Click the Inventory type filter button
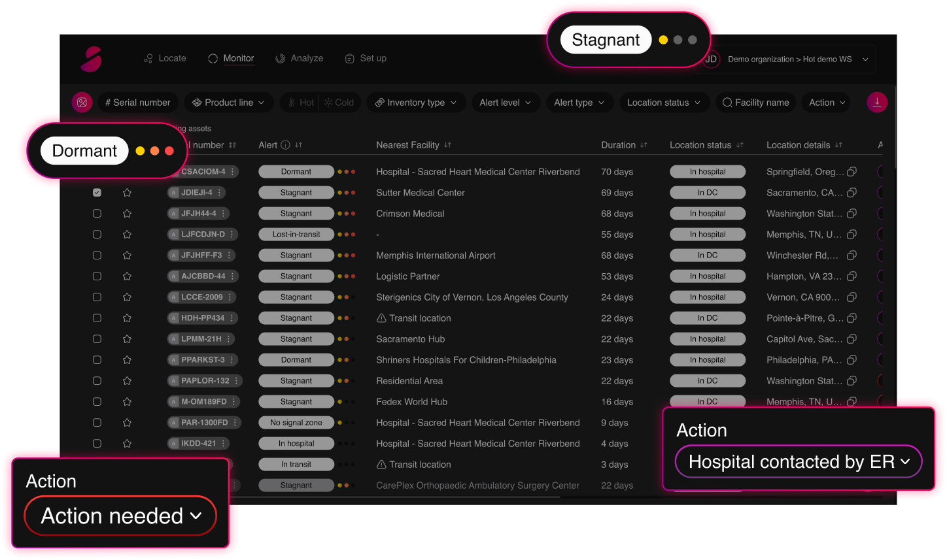The height and width of the screenshot is (560, 947). click(x=415, y=103)
